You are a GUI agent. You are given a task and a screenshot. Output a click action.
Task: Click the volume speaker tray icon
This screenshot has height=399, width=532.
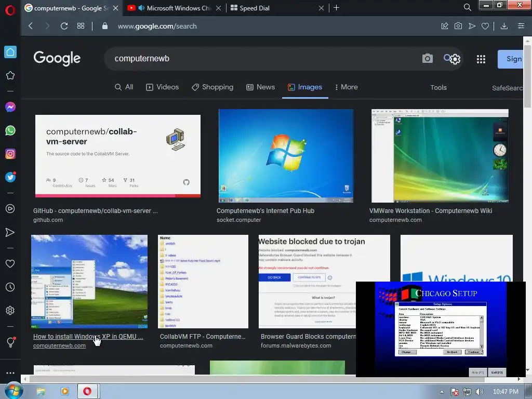(480, 392)
